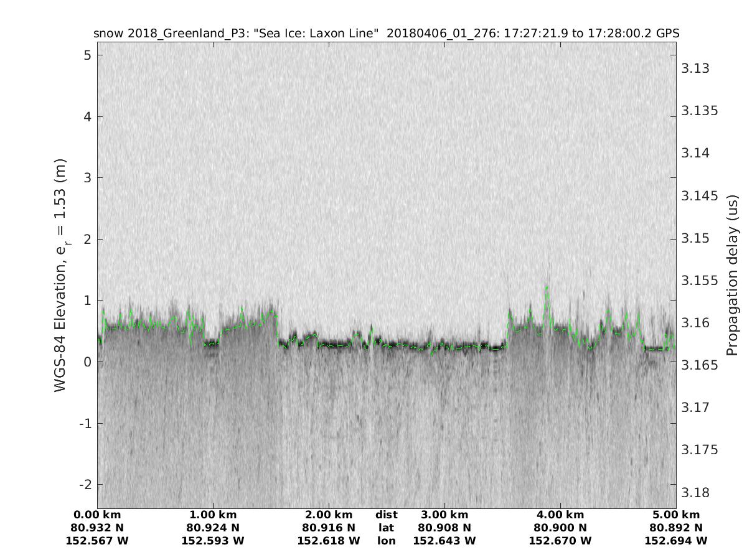Screen dimensions: 747x560
Task: Click the "Propagation delay (us)" axis label
Action: pyautogui.click(x=732, y=275)
